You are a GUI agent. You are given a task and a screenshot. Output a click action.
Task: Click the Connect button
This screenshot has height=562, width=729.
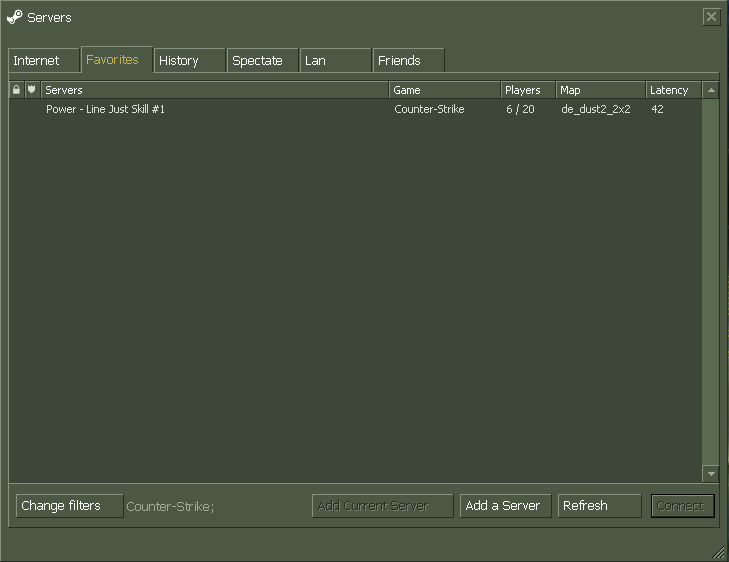[x=683, y=506]
